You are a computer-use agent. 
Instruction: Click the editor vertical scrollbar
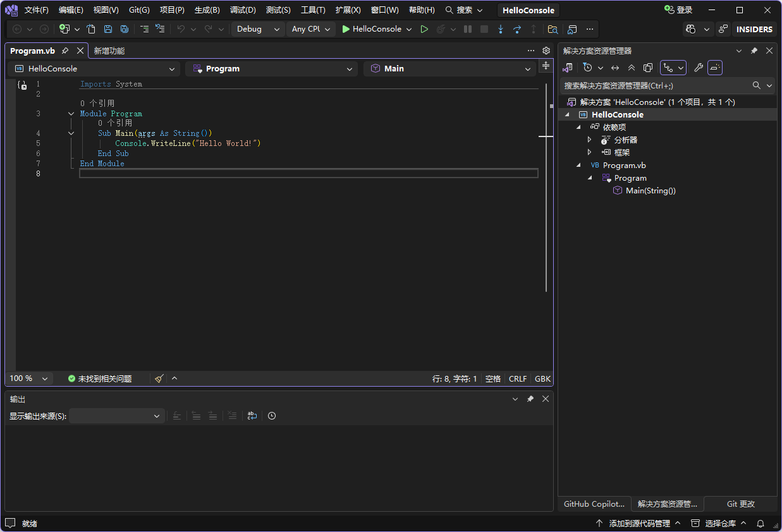(x=546, y=190)
